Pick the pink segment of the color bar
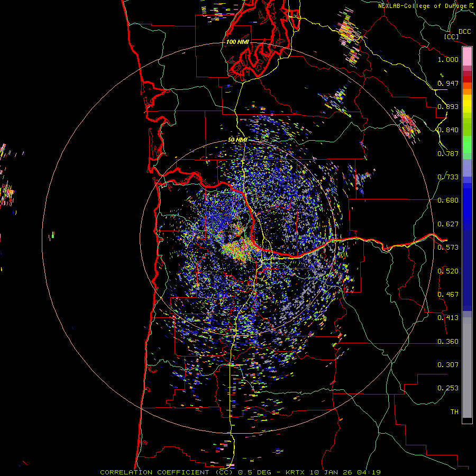This screenshot has width=476, height=476. point(467,57)
